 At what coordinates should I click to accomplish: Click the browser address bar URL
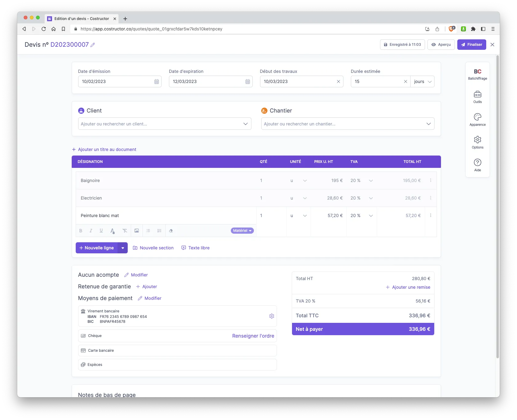pos(151,29)
